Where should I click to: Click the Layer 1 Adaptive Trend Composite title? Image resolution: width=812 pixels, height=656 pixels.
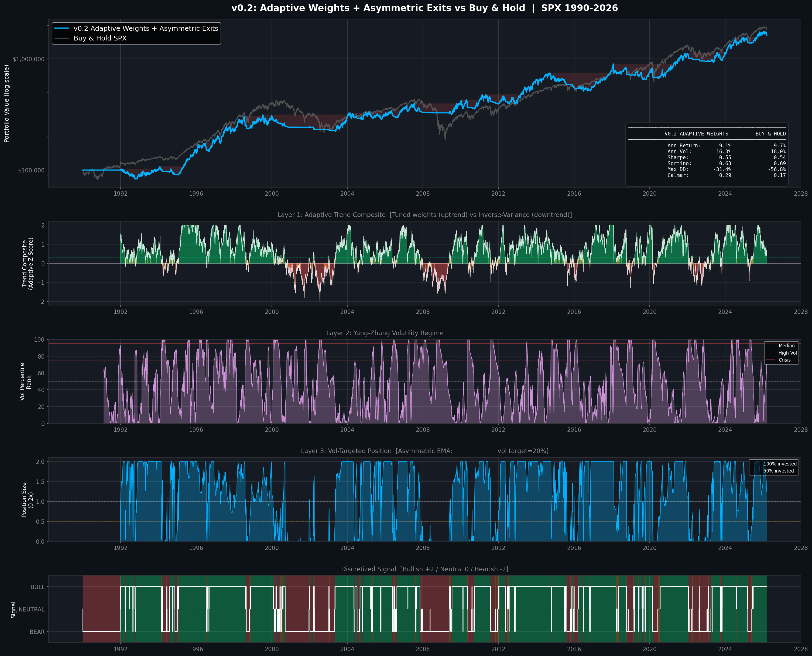click(x=424, y=215)
